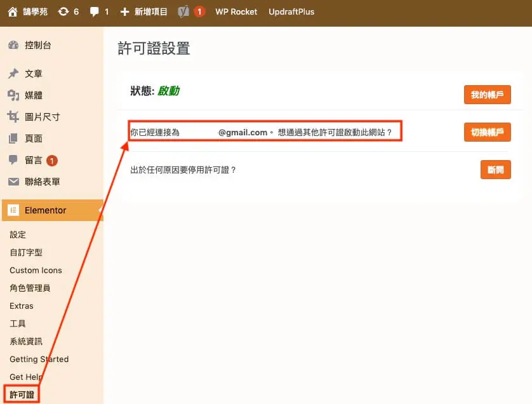Screen dimensions: 532x404
Task: Open 新增項目 menu in admin bar
Action: click(x=150, y=12)
